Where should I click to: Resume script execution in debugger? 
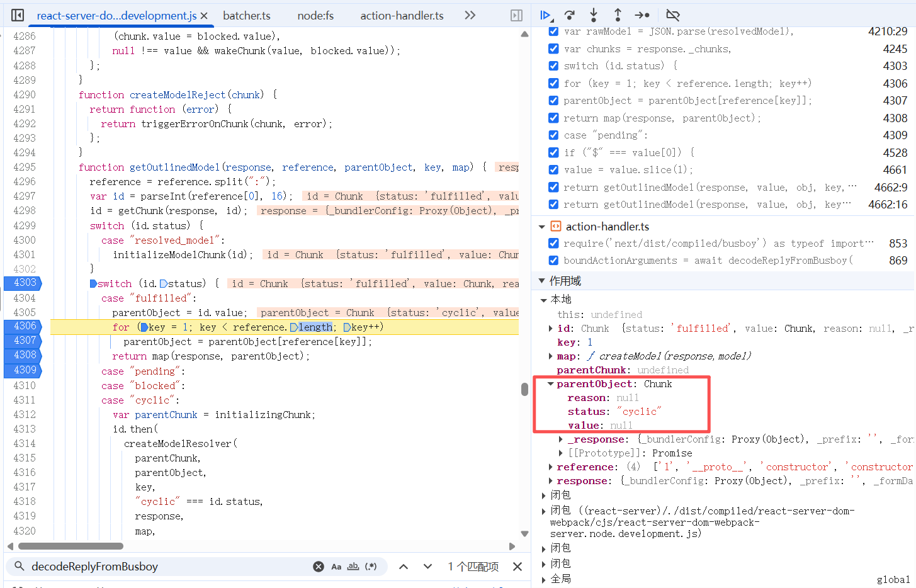point(546,15)
